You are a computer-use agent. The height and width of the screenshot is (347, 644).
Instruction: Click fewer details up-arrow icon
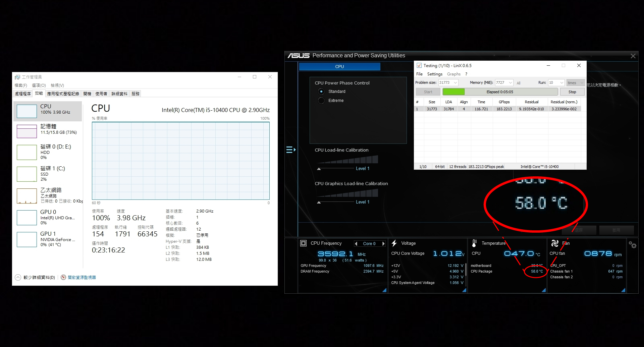coord(18,277)
